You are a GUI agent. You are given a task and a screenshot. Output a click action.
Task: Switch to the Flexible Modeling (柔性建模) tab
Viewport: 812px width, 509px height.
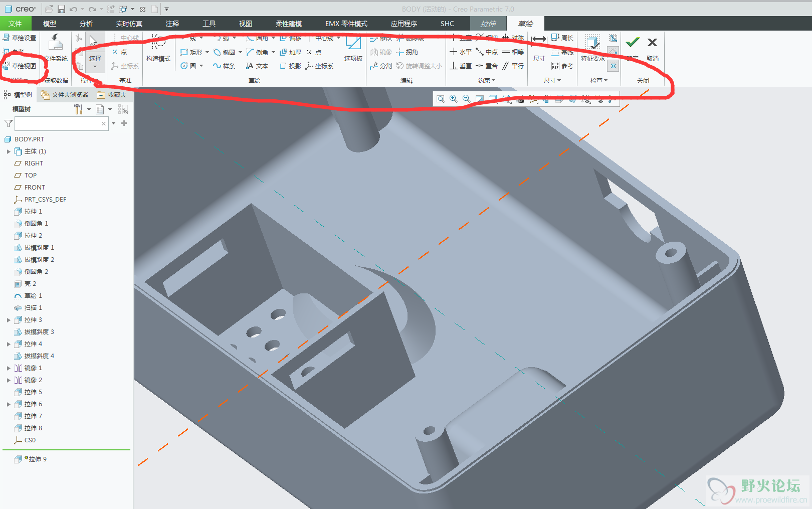click(x=289, y=24)
